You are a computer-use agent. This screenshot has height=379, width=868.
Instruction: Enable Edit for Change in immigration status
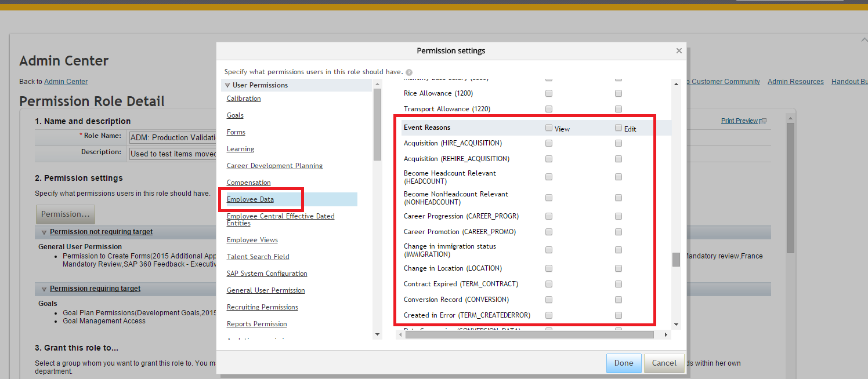619,250
